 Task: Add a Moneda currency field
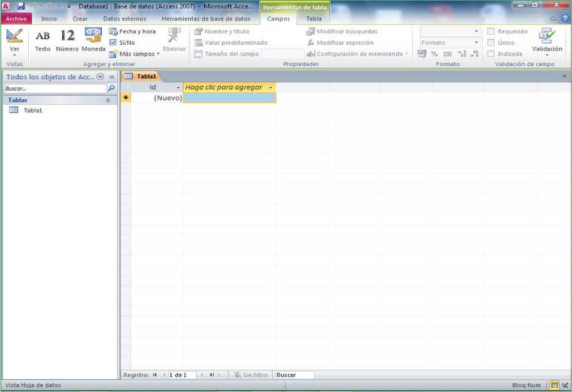pyautogui.click(x=93, y=41)
